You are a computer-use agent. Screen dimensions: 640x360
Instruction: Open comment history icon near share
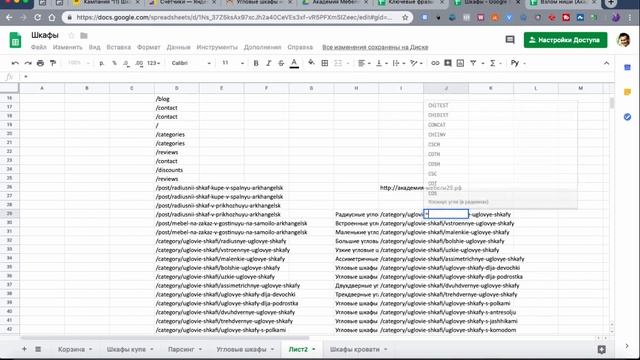click(510, 40)
